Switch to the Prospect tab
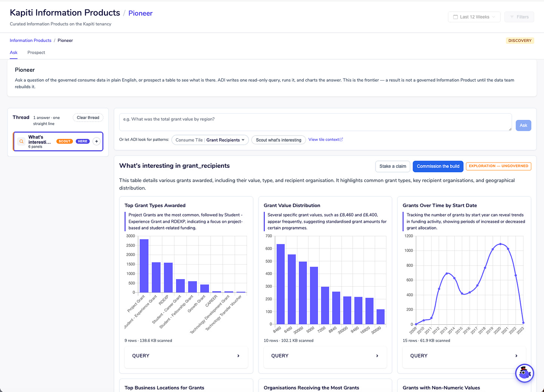Image resolution: width=544 pixels, height=392 pixels. pos(36,52)
